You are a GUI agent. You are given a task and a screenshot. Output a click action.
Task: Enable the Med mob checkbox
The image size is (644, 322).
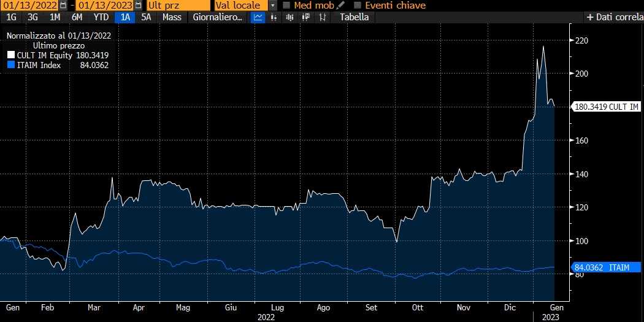287,6
